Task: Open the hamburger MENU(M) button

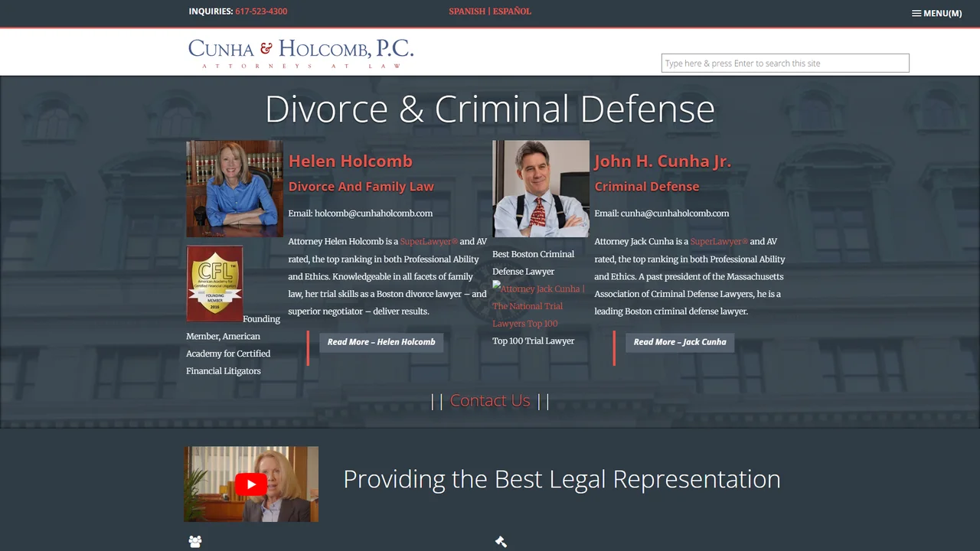Action: [x=936, y=13]
